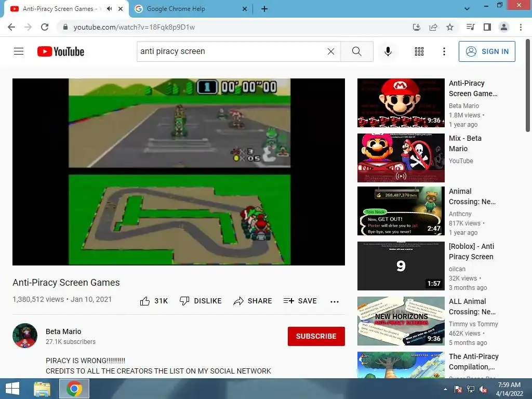Reload the YouTube page
Image resolution: width=532 pixels, height=399 pixels.
(45, 27)
